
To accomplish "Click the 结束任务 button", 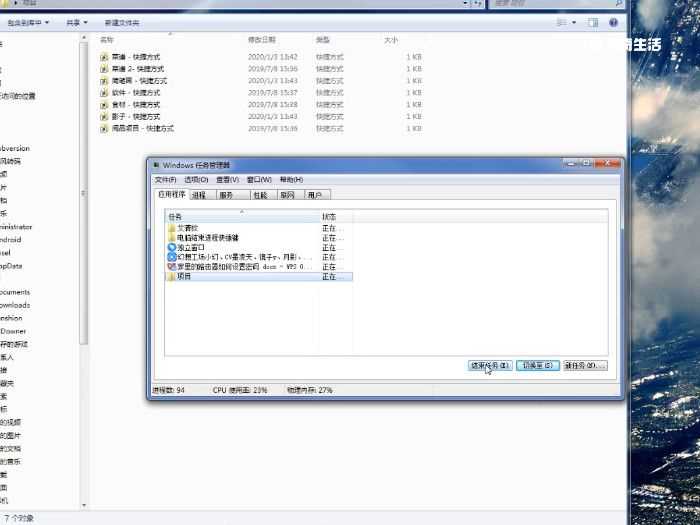I will coord(490,366).
